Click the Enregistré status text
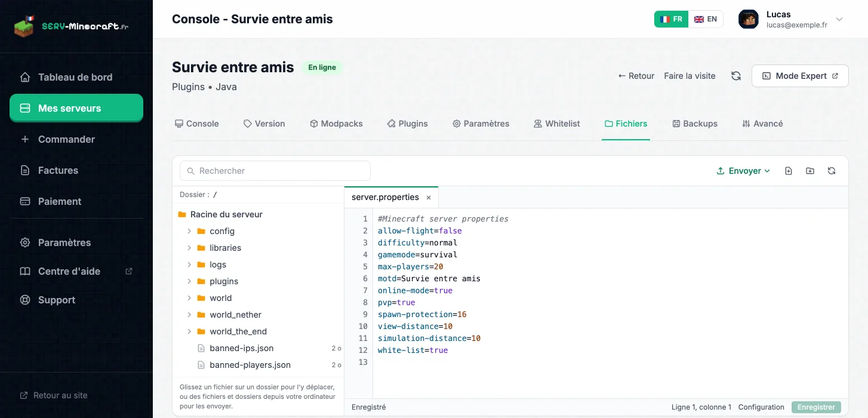 369,407
